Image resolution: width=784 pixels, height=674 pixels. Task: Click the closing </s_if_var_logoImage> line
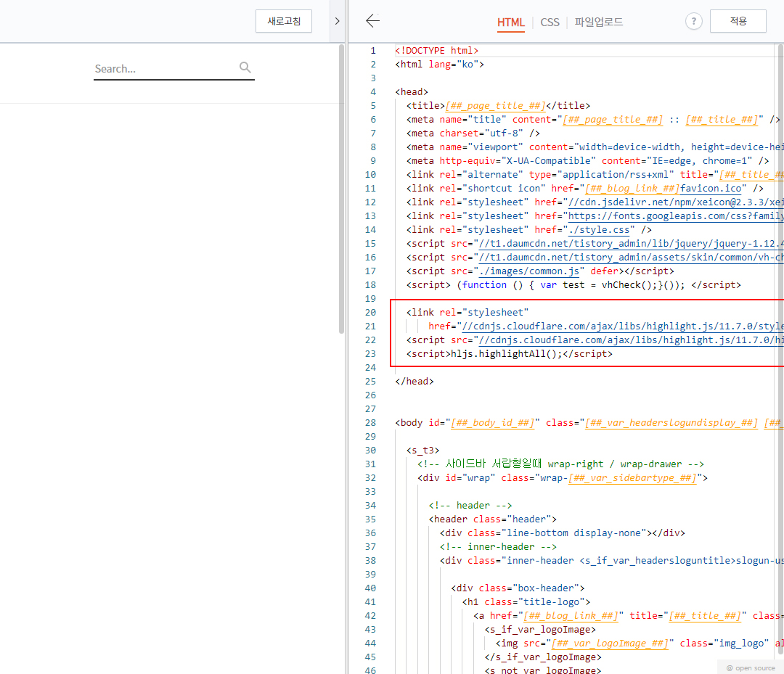[x=543, y=657]
